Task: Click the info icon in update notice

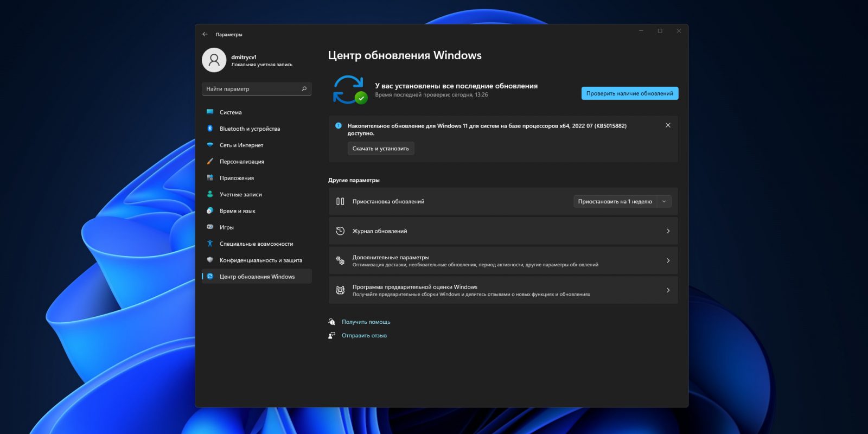Action: point(339,125)
